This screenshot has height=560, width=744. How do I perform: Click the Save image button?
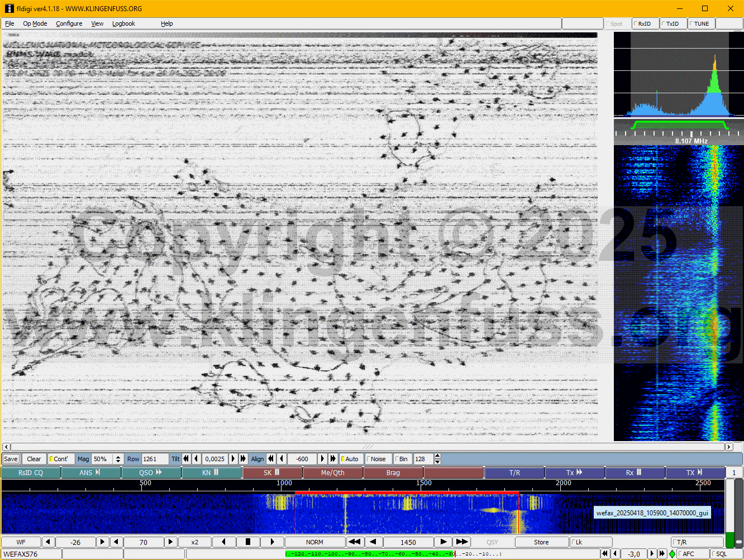(11, 459)
